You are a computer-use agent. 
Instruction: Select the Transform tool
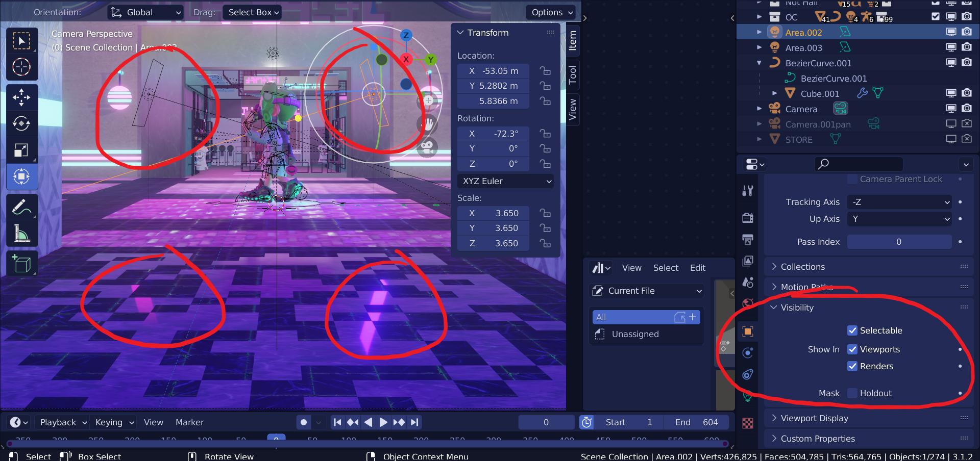[x=21, y=177]
